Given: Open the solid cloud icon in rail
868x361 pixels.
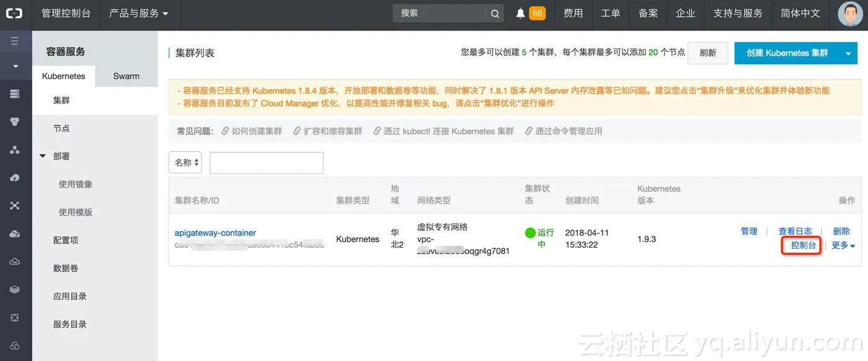Looking at the screenshot, I should coord(15,233).
